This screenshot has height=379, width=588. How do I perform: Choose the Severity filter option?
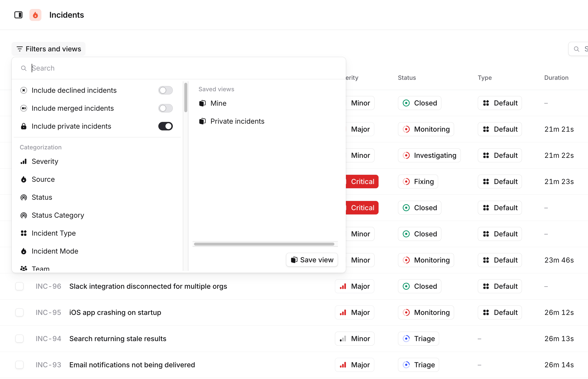(97, 161)
